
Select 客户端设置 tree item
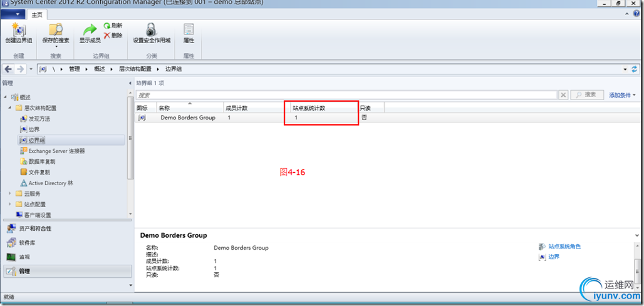[x=33, y=215]
